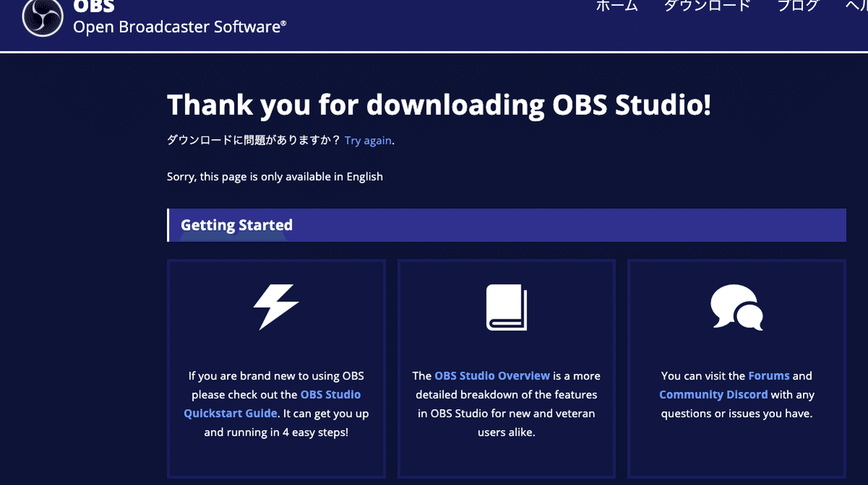The width and height of the screenshot is (868, 485).
Task: Click the Open Broadcaster Software site title
Action: (x=180, y=27)
